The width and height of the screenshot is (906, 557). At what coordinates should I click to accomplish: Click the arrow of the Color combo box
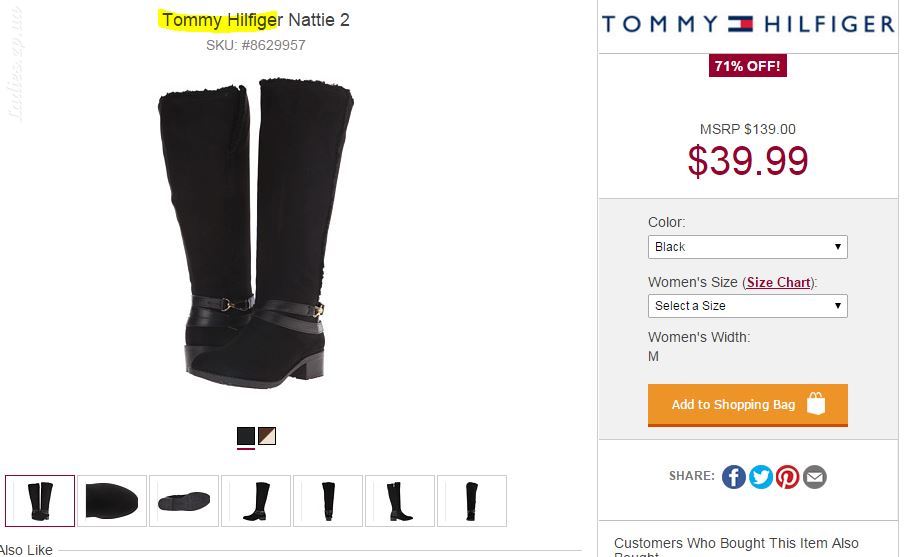pos(837,247)
